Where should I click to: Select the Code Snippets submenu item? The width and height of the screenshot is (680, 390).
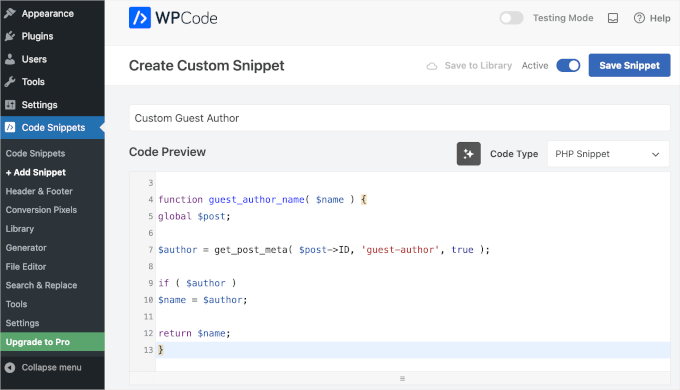tap(35, 154)
